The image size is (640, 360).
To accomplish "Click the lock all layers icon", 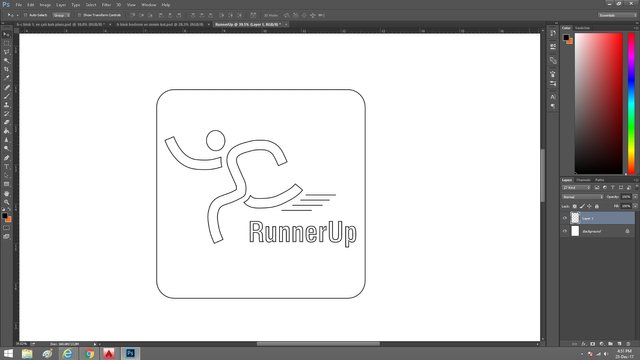I will 597,206.
